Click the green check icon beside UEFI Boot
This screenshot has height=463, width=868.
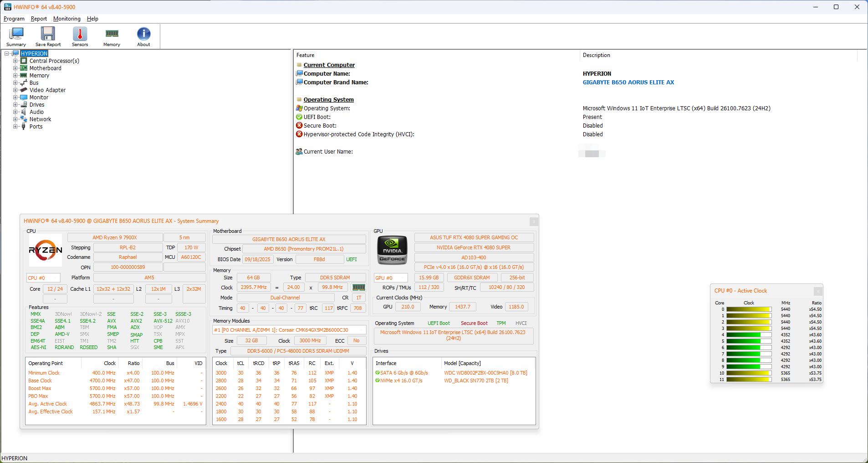[299, 117]
